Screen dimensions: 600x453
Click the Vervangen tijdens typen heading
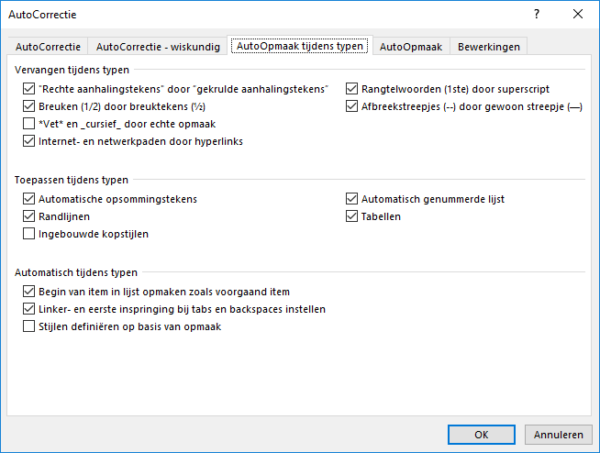(x=72, y=70)
